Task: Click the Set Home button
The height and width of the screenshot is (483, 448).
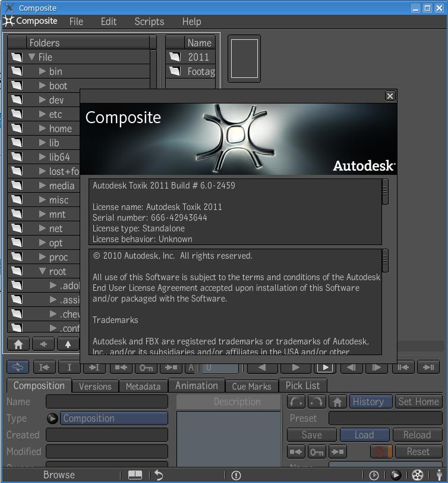Action: (418, 402)
